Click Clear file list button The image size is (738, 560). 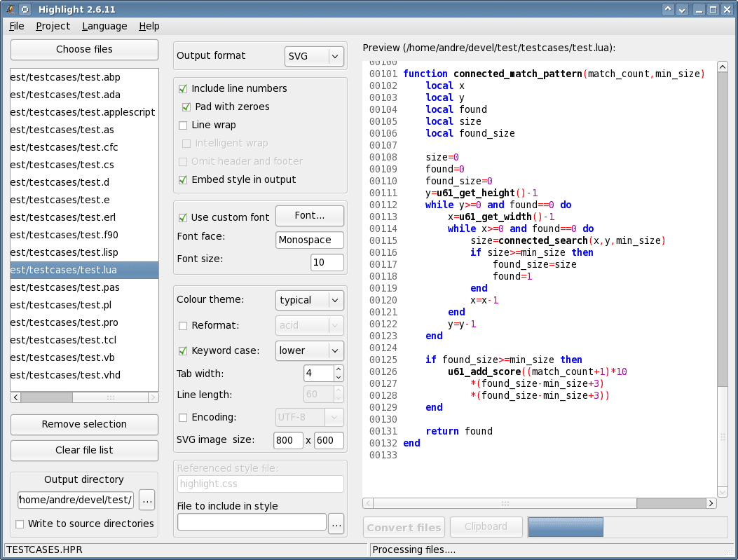click(84, 451)
